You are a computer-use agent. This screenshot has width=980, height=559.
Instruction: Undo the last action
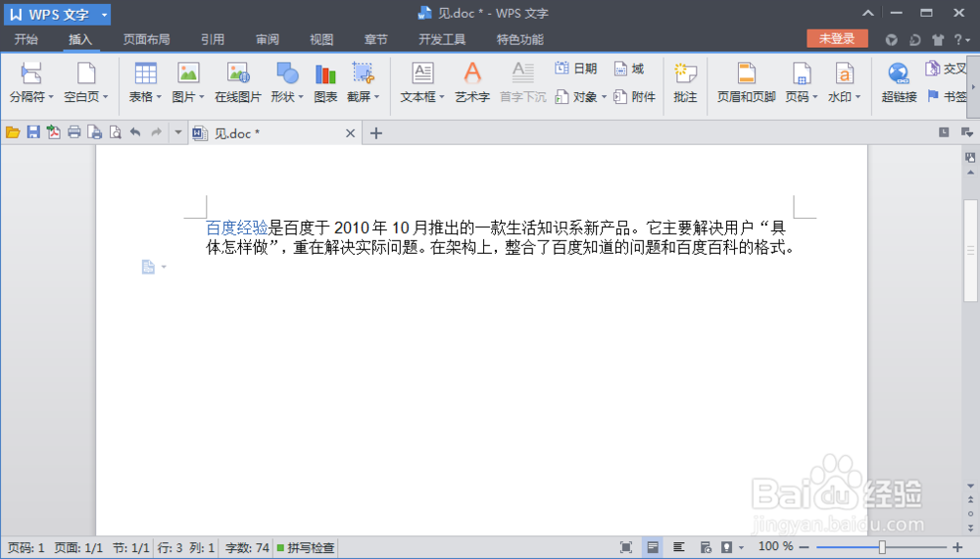point(135,132)
